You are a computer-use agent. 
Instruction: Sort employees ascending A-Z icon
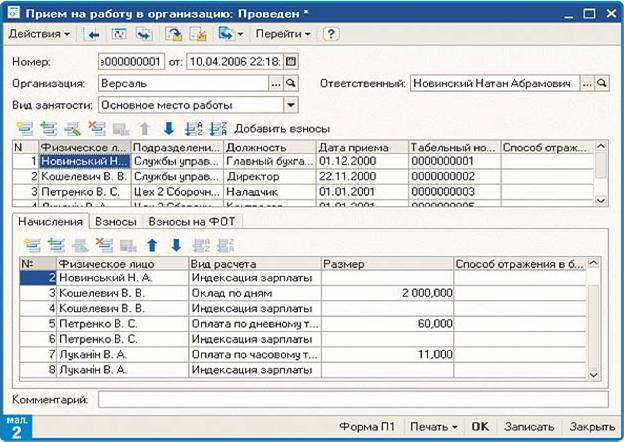(x=194, y=129)
